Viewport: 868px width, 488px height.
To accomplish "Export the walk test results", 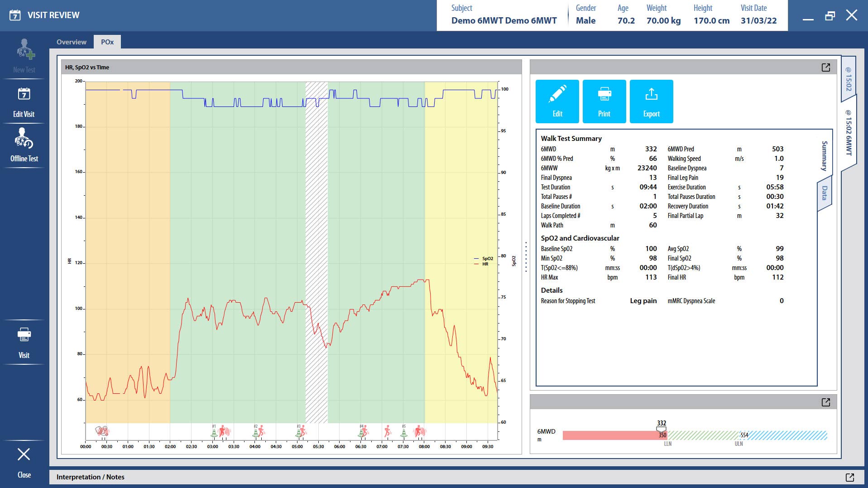I will [651, 101].
